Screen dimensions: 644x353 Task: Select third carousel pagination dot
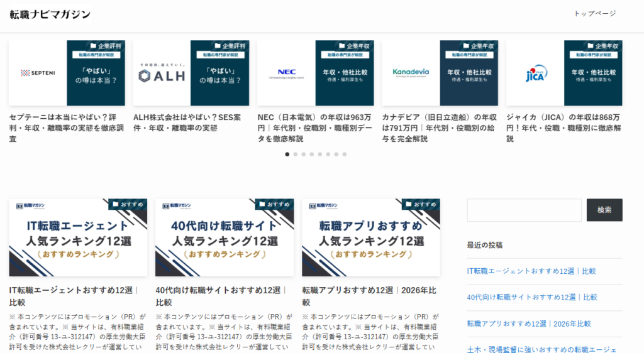[304, 154]
